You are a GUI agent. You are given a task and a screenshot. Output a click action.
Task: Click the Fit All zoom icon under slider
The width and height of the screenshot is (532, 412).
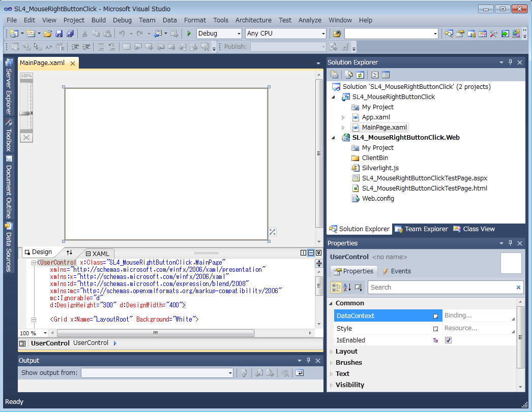click(x=26, y=138)
